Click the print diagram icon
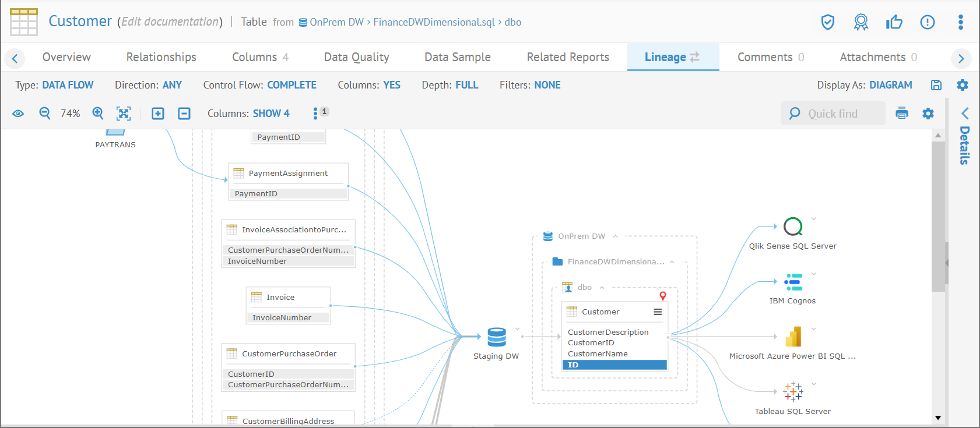This screenshot has height=428, width=980. [x=902, y=113]
